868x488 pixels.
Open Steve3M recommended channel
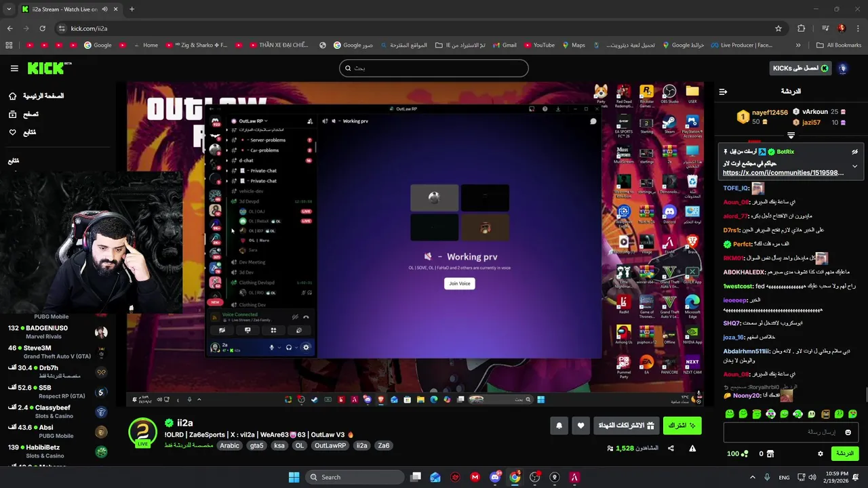point(58,352)
